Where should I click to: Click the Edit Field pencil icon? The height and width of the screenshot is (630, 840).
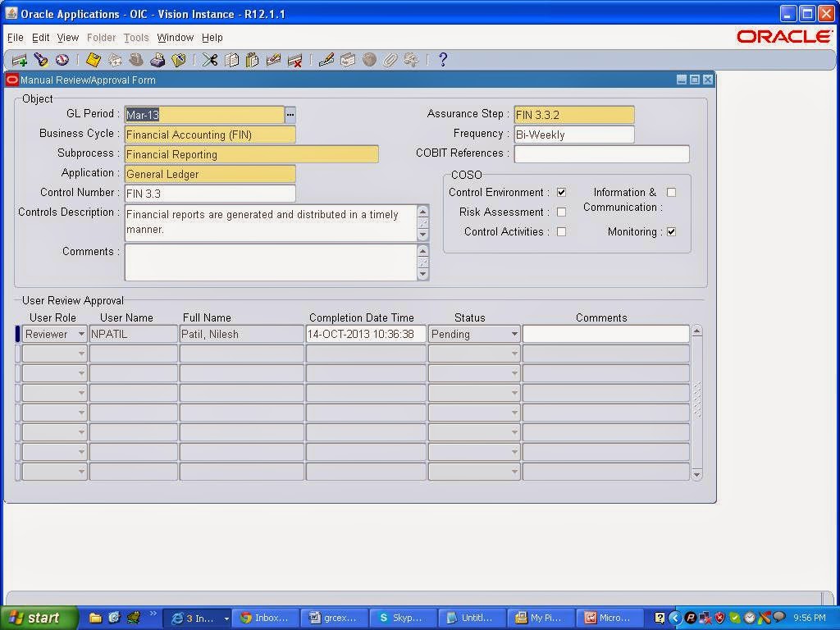(x=326, y=60)
